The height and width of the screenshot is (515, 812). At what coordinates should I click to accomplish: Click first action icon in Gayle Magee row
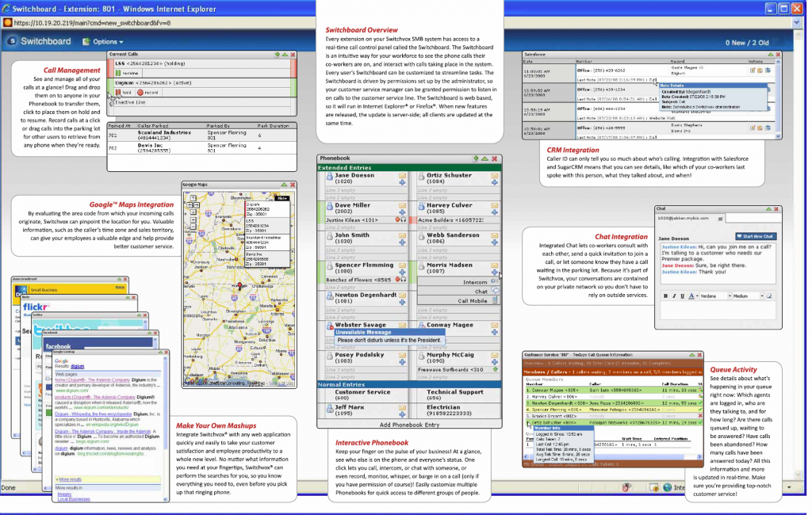753,70
